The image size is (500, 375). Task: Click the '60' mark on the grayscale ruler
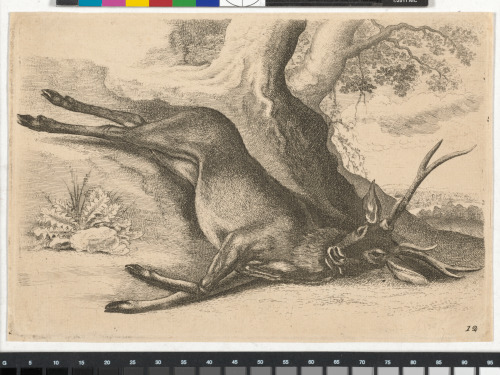pyautogui.click(x=311, y=362)
